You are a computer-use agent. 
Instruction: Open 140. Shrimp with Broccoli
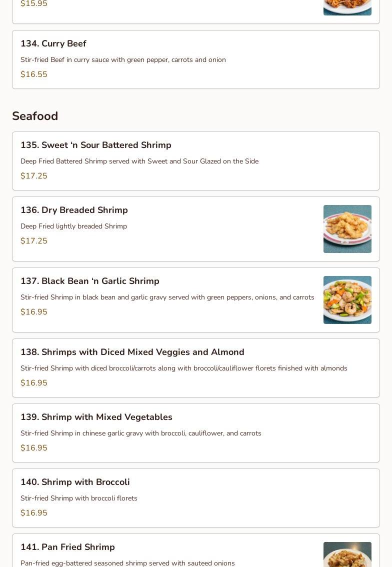[75, 482]
